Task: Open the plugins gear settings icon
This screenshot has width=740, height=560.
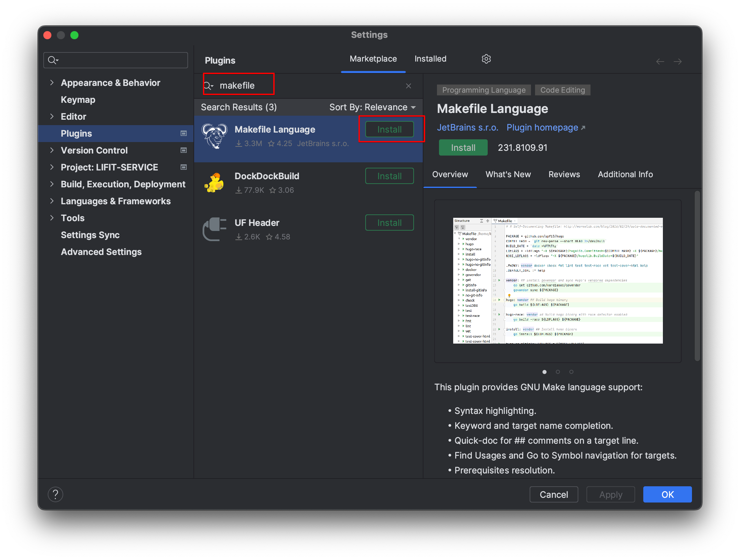Action: click(486, 59)
